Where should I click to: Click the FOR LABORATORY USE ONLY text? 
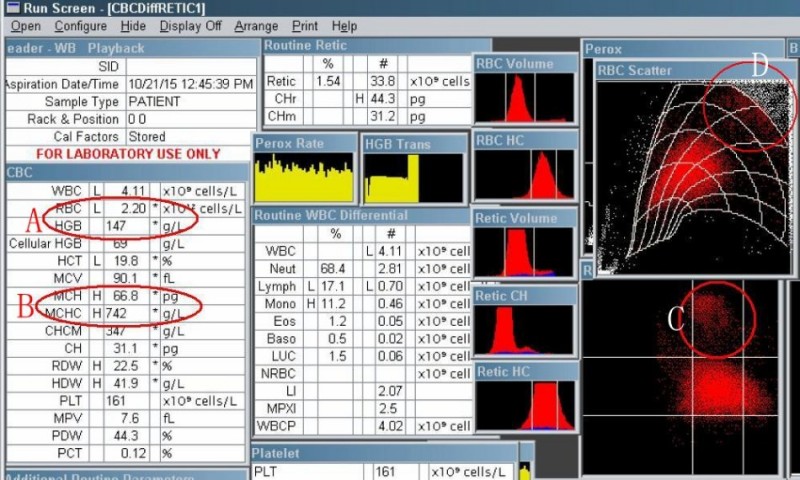click(x=128, y=154)
